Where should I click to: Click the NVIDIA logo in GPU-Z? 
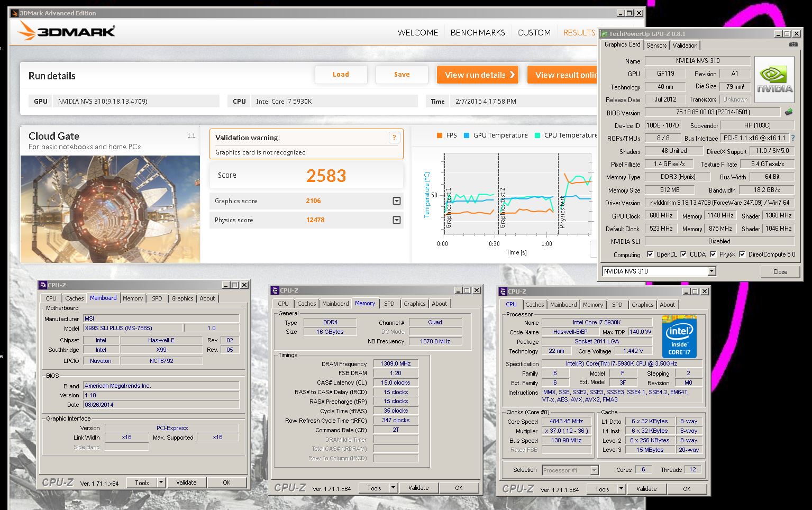774,79
